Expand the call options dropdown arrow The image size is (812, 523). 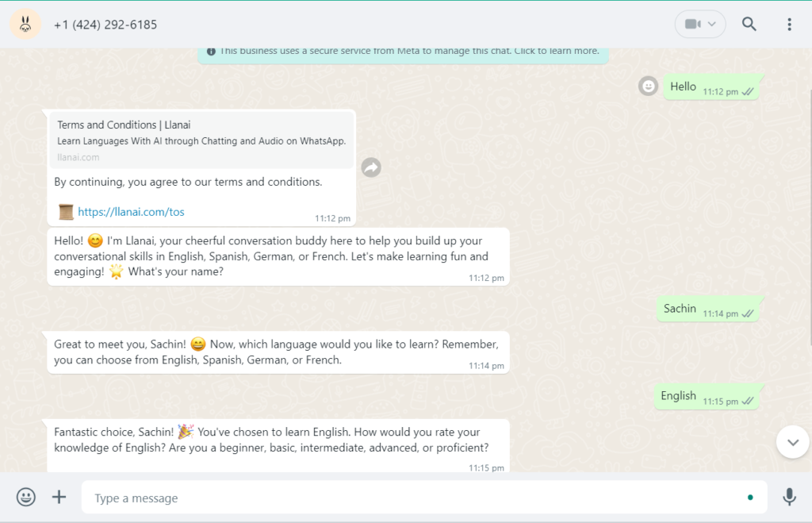pyautogui.click(x=712, y=24)
